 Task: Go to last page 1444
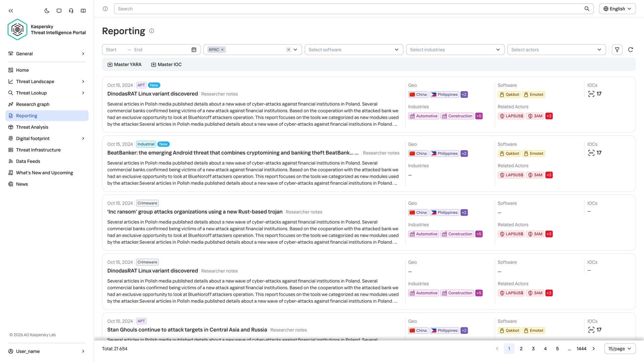coord(582,349)
